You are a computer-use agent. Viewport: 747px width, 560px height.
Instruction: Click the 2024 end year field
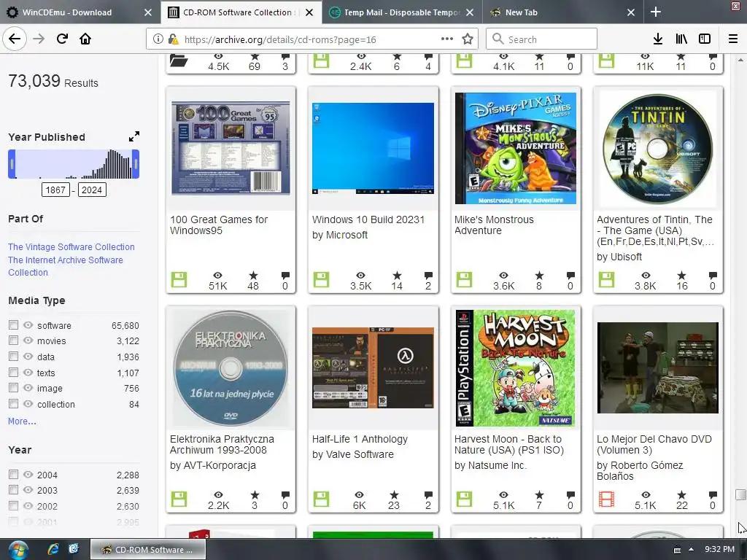coord(92,190)
